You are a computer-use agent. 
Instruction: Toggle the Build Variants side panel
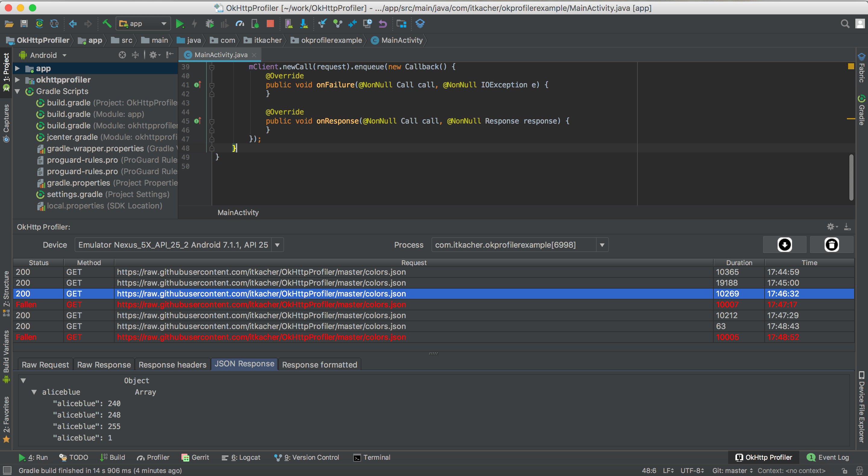6,356
